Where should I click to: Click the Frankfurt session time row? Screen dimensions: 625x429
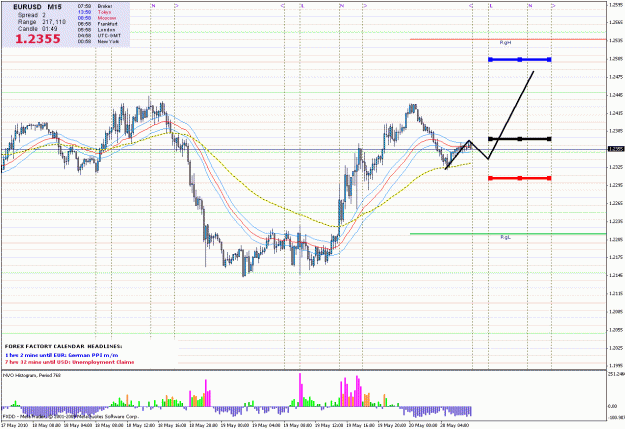tap(97, 24)
